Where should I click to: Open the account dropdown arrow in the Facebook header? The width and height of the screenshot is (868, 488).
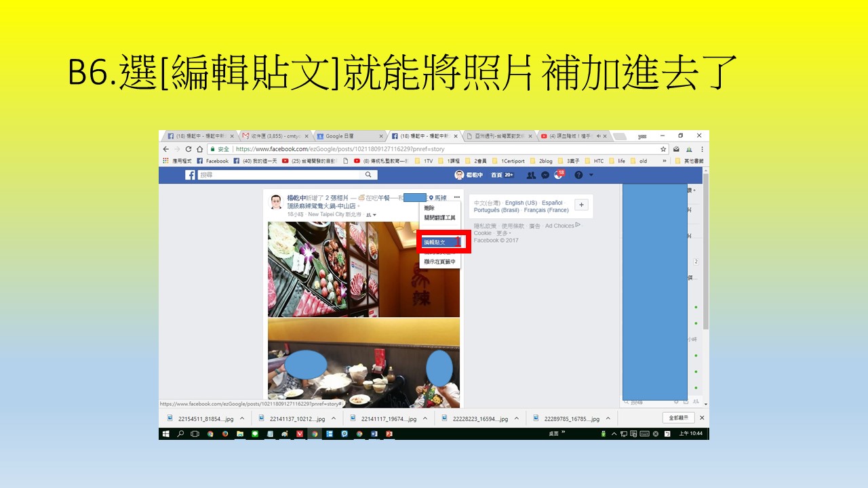(x=591, y=175)
